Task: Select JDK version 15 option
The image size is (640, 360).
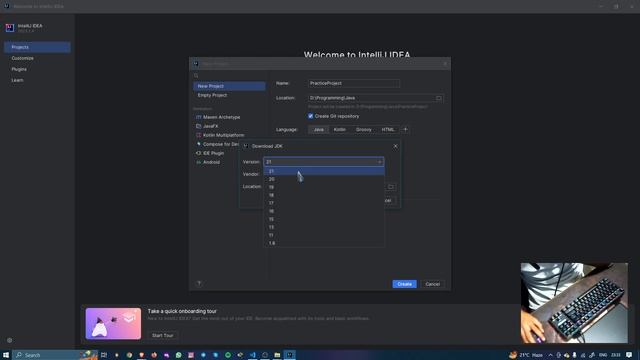Action: click(x=324, y=219)
